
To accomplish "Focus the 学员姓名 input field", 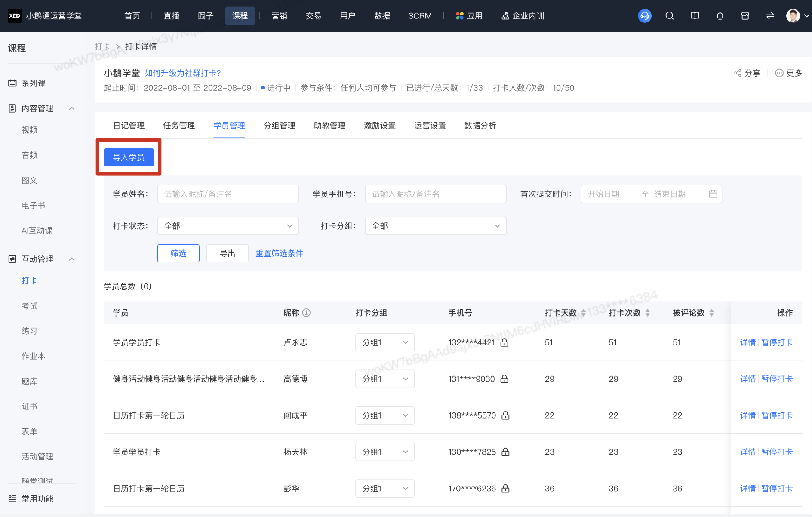I will pyautogui.click(x=228, y=194).
